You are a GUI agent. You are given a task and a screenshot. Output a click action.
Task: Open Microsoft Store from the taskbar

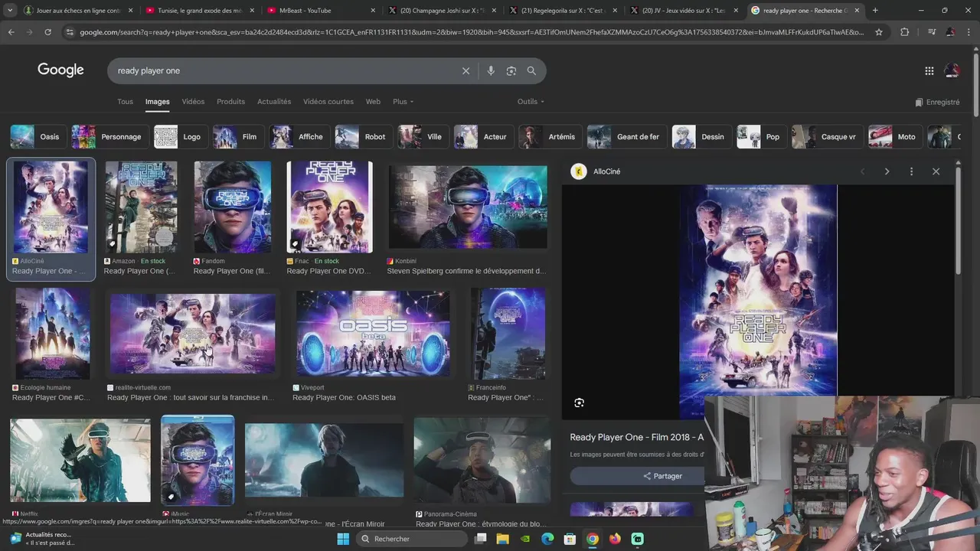pos(570,539)
